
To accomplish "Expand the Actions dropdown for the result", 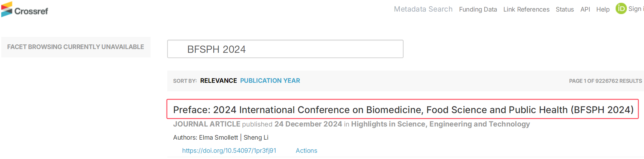I will click(306, 151).
